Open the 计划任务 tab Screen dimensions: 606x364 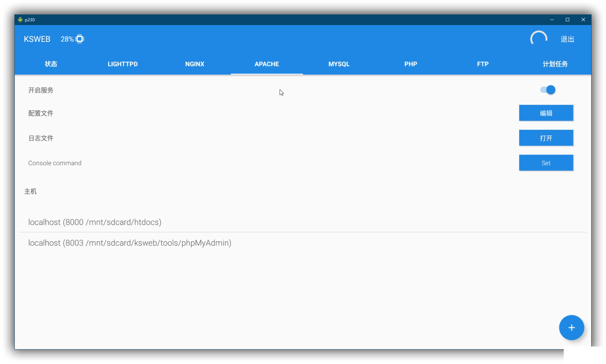[555, 64]
